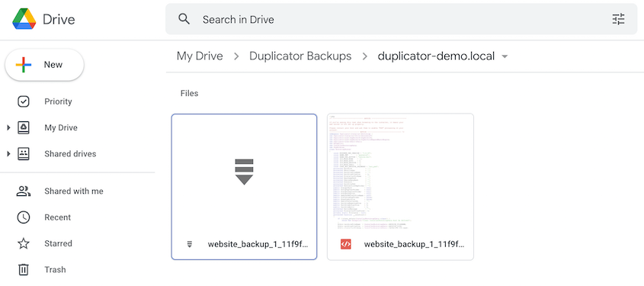This screenshot has height=286, width=644.
Task: Click inside Search in Drive field
Action: [x=402, y=19]
